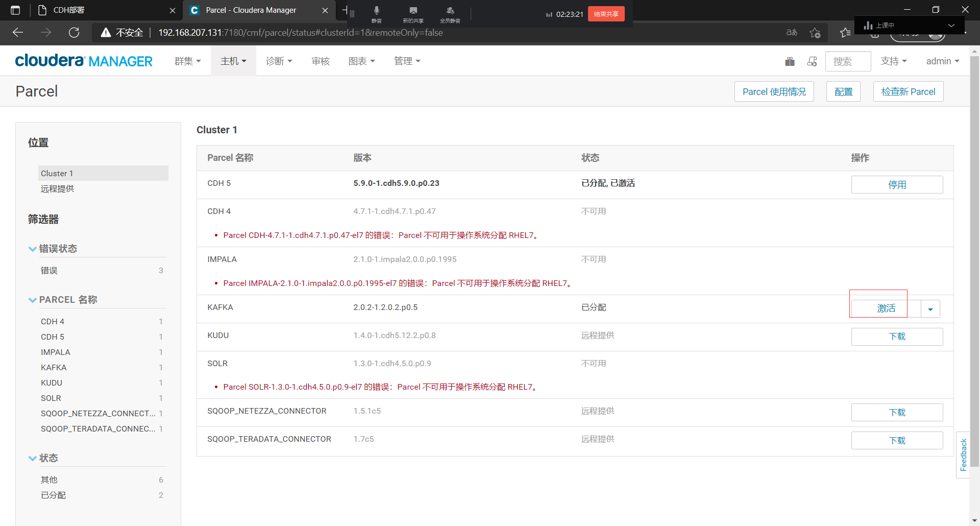Click the address bar URL
The width and height of the screenshot is (980, 526).
[301, 33]
